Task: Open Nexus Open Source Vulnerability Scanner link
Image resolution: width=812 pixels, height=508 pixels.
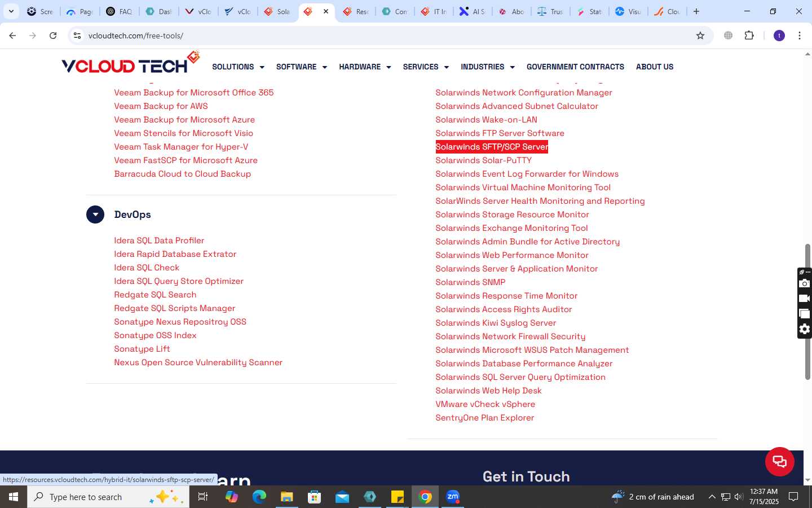Action: pos(198,362)
